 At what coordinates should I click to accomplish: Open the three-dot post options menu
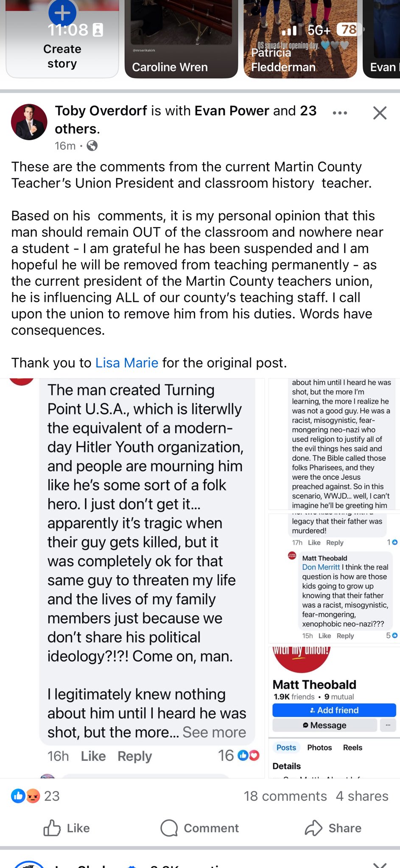tap(340, 113)
